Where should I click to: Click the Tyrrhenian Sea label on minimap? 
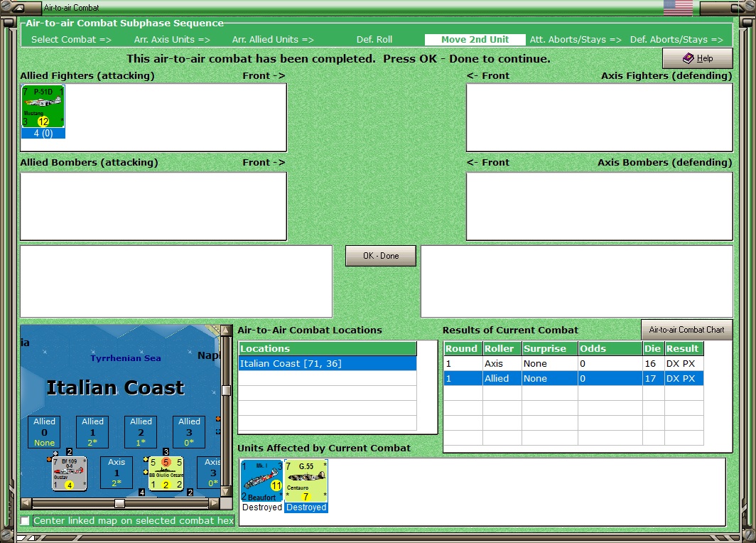click(x=126, y=358)
